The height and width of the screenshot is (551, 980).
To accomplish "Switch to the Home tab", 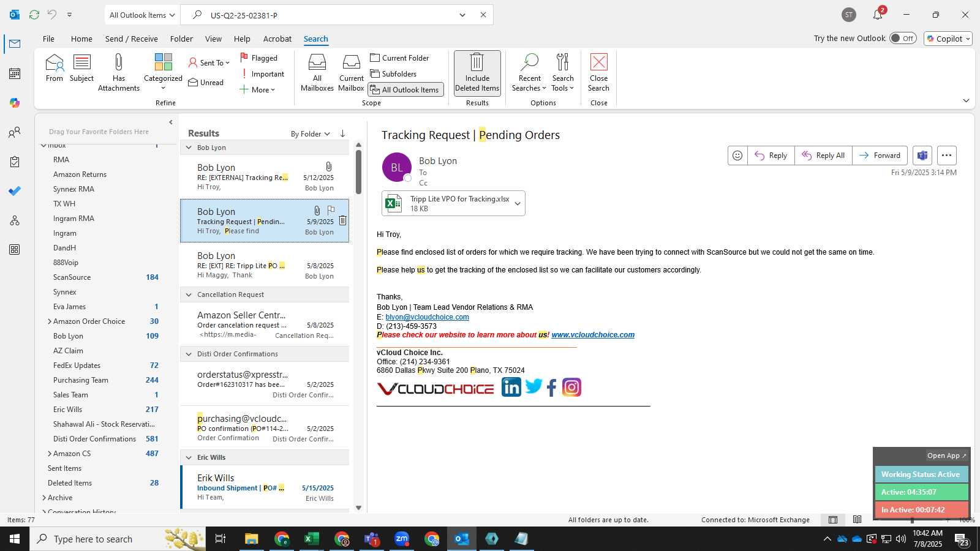I will [81, 39].
